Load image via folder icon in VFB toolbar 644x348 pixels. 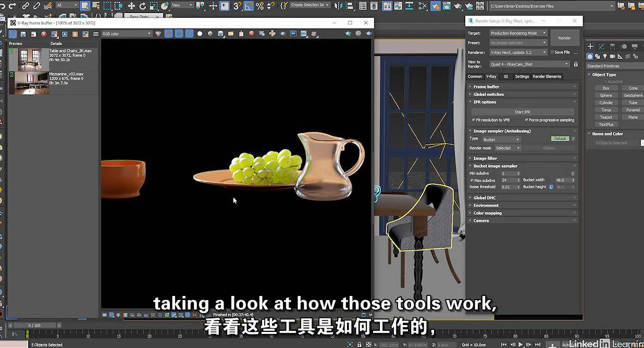click(x=230, y=34)
